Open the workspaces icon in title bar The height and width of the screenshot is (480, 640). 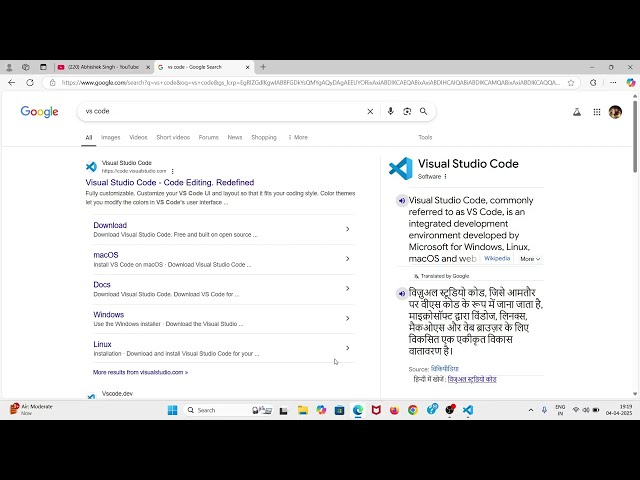point(26,67)
